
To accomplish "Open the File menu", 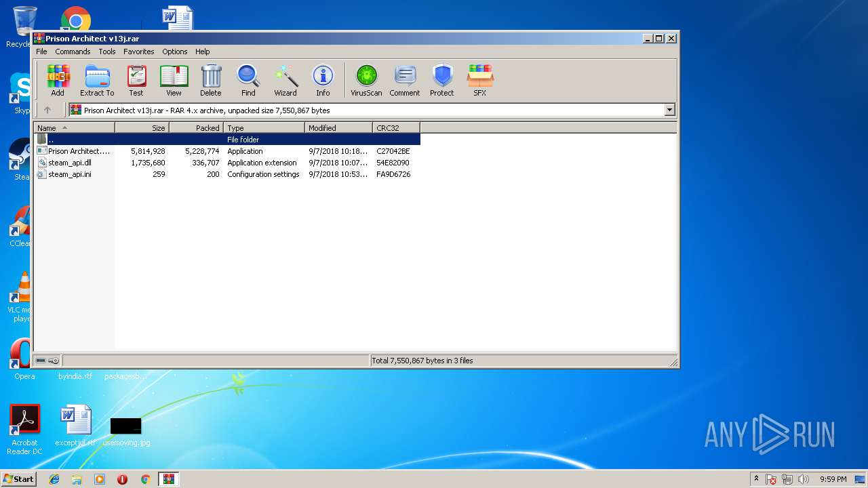I will [41, 52].
